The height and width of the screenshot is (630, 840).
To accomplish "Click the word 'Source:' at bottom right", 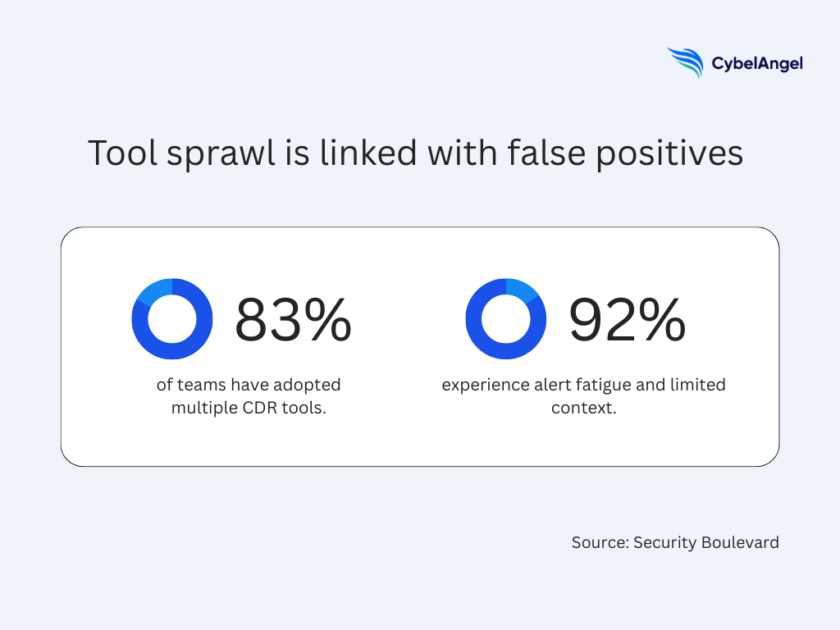I will pos(600,542).
